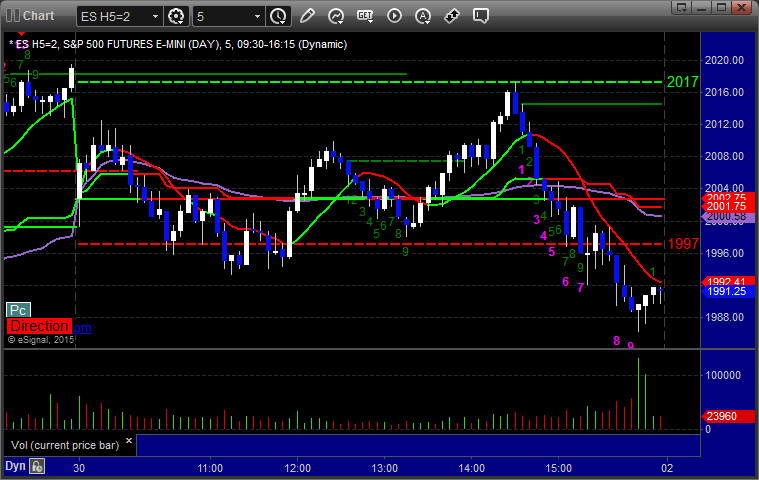The height and width of the screenshot is (480, 759).
Task: Maximize the chart window
Action: pyautogui.click(x=721, y=7)
